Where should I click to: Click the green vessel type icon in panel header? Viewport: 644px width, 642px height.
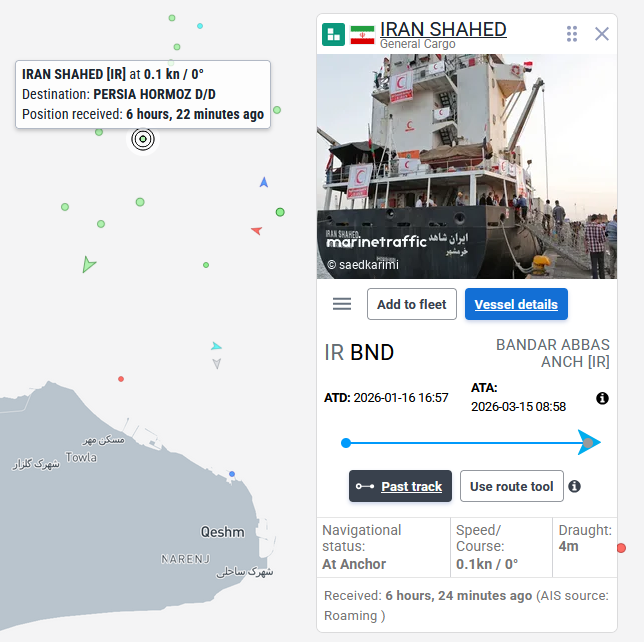pos(333,34)
